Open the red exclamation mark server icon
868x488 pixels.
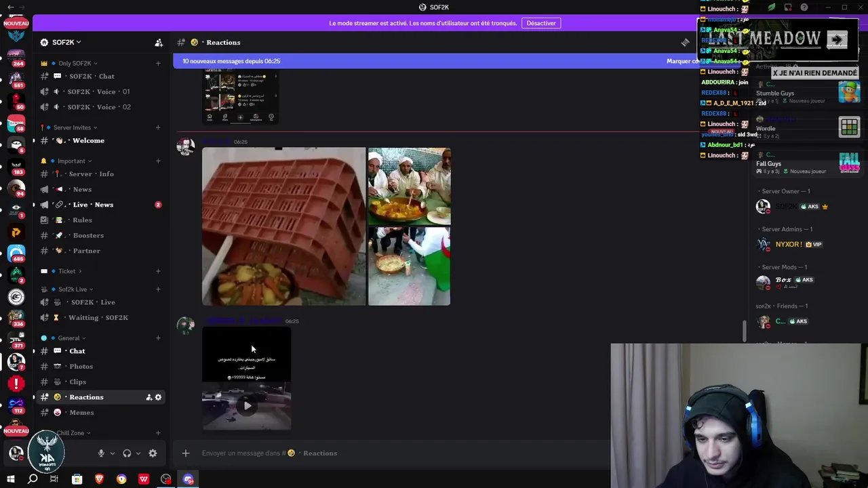tap(16, 384)
